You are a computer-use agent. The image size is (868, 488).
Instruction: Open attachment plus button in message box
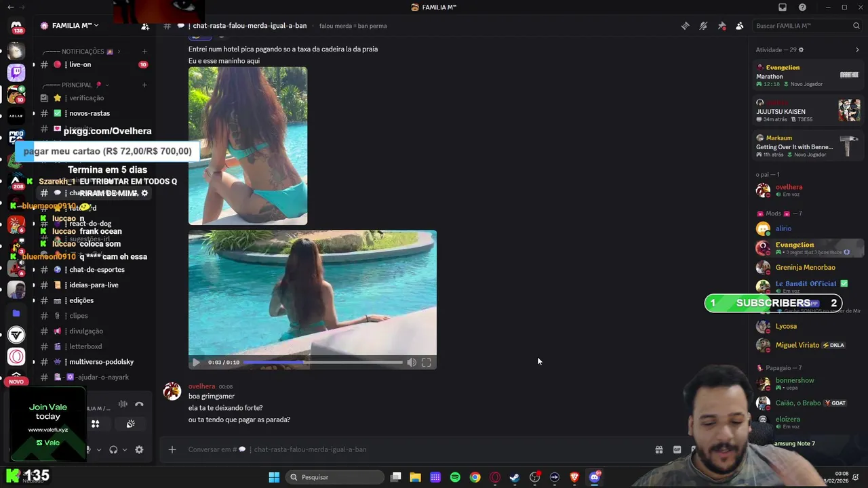coord(172,449)
